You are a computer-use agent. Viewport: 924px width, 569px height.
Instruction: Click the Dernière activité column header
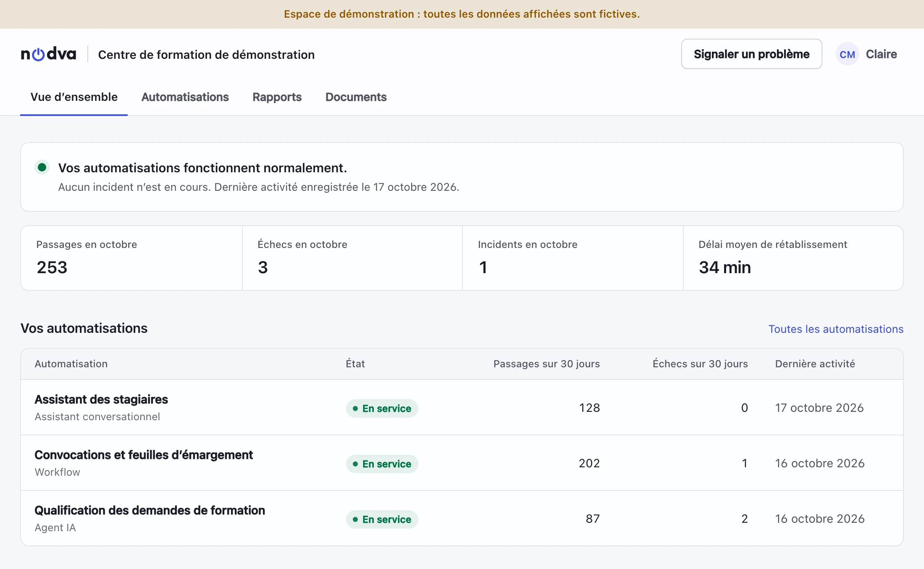[815, 364]
